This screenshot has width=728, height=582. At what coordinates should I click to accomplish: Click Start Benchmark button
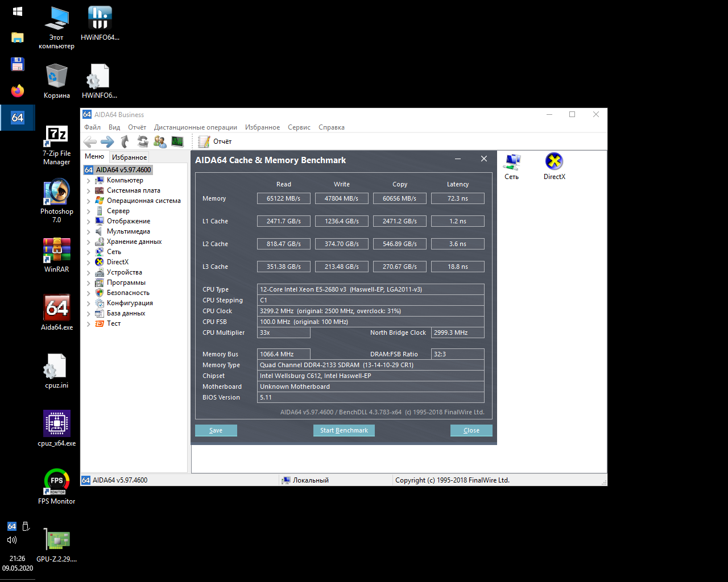click(x=344, y=430)
